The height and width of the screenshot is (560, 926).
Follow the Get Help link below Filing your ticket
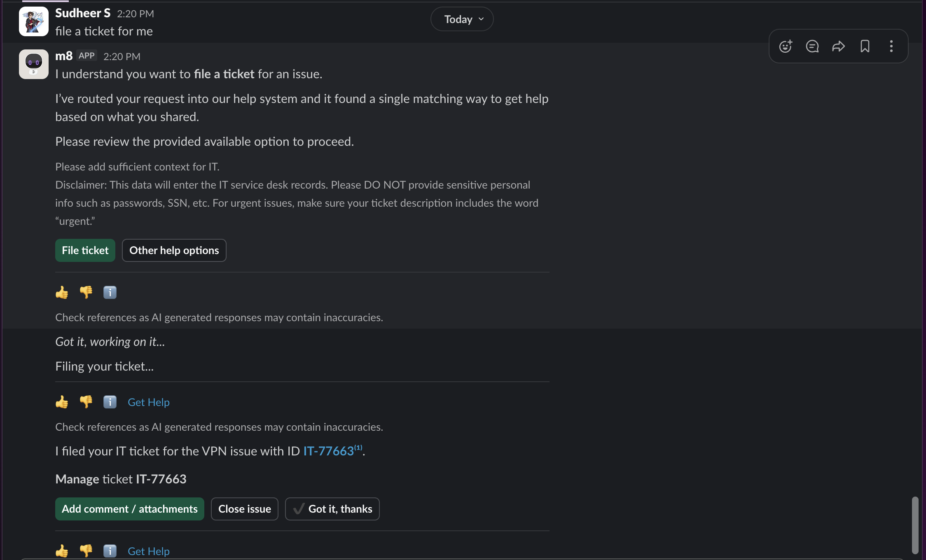pyautogui.click(x=148, y=402)
